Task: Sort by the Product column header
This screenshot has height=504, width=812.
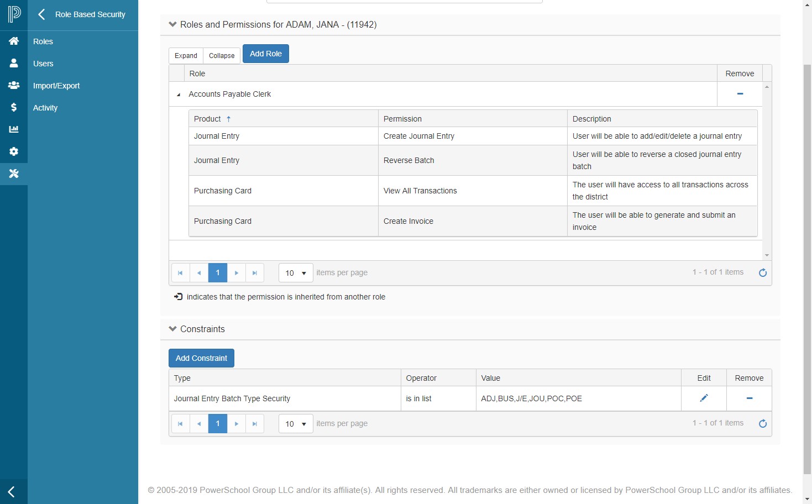Action: point(208,119)
